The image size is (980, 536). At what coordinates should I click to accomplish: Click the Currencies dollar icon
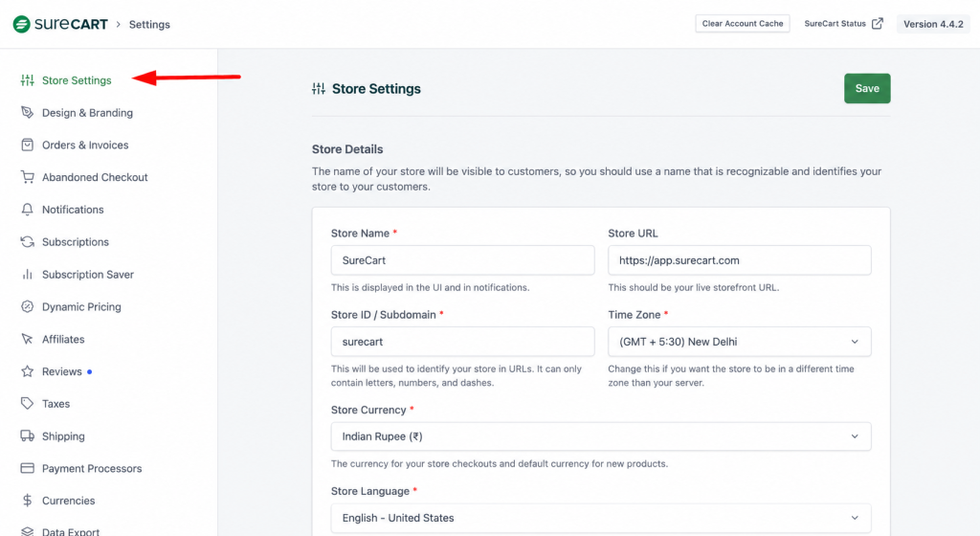(x=27, y=501)
